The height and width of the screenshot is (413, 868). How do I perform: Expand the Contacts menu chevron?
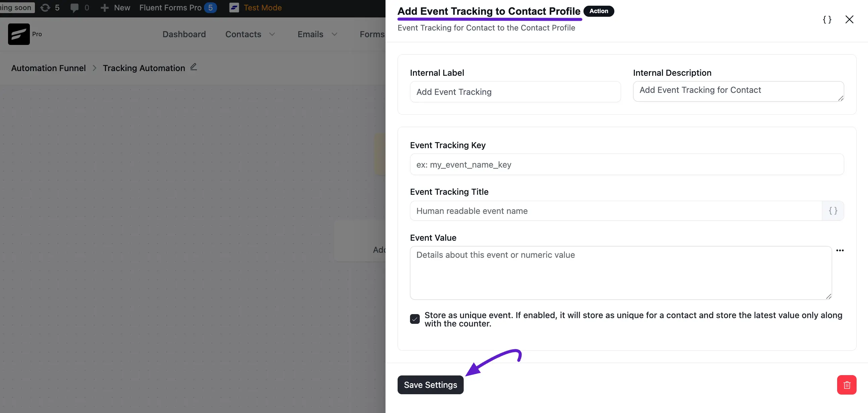tap(272, 34)
